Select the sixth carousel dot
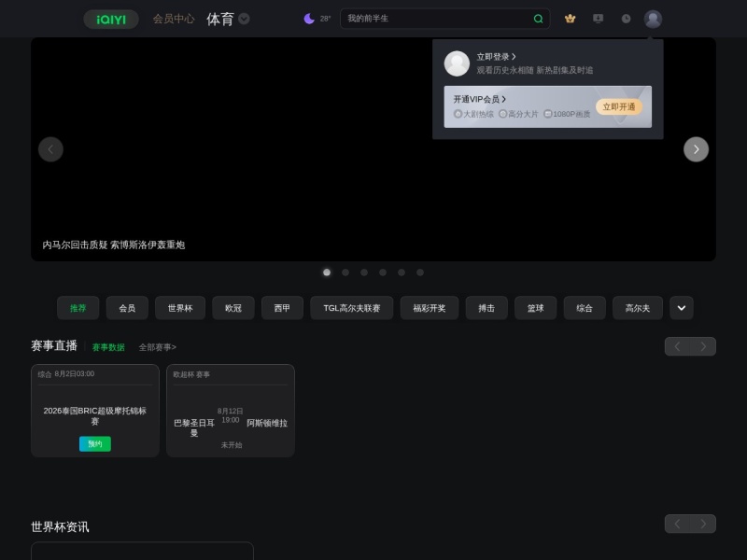Screen dimensions: 747x560 [420, 273]
